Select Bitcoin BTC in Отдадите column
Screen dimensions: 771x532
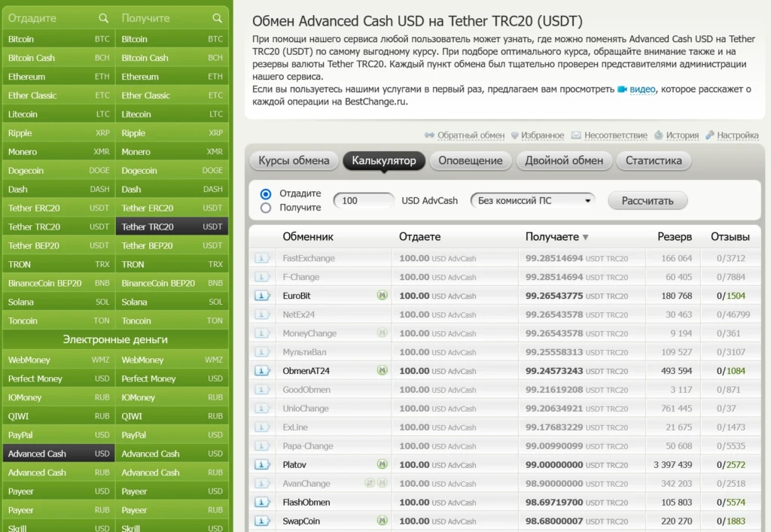click(59, 39)
